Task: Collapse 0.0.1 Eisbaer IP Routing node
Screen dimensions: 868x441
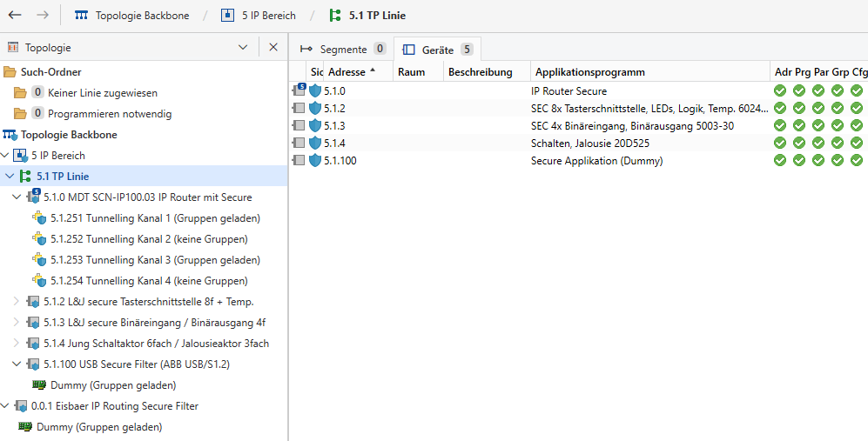Action: pos(5,405)
